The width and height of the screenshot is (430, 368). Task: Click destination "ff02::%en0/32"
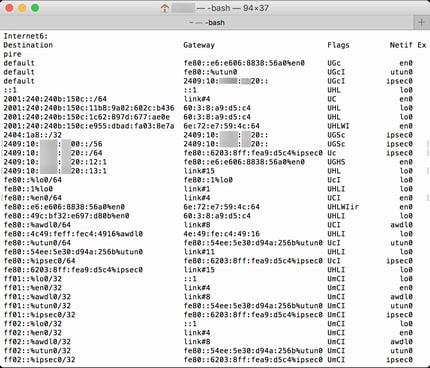[33, 333]
